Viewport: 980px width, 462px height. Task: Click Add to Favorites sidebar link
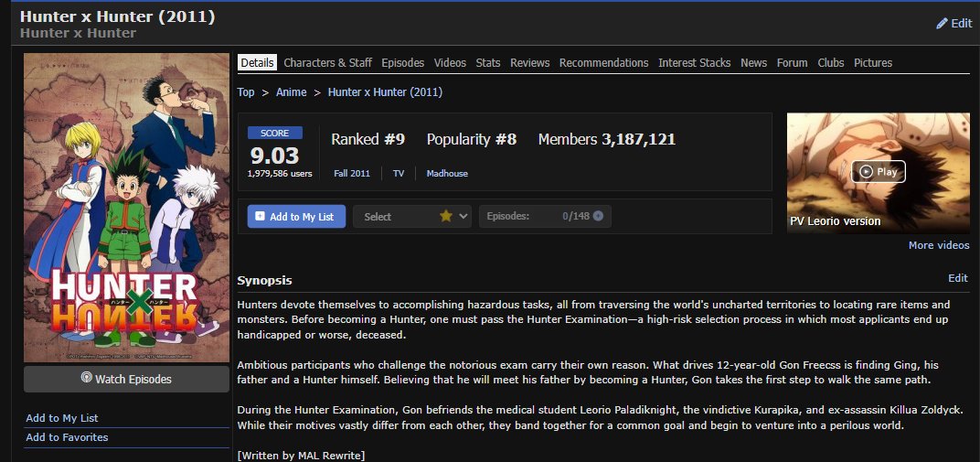click(x=67, y=437)
